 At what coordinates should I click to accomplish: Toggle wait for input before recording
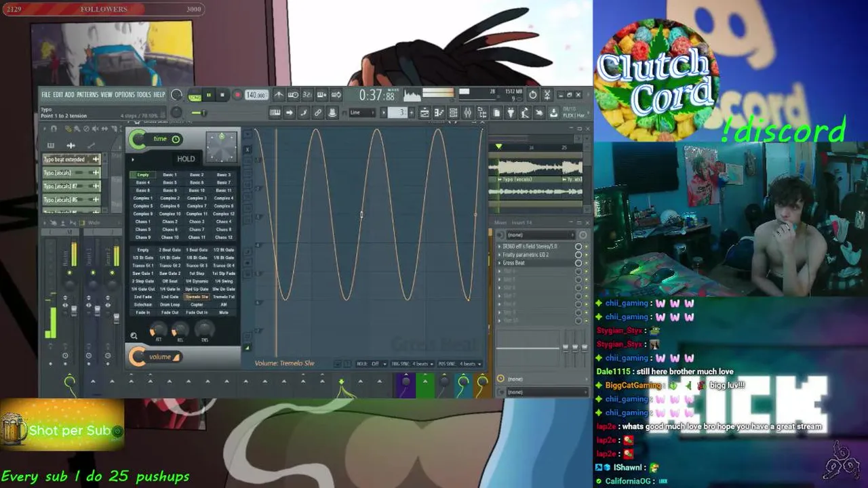(293, 95)
